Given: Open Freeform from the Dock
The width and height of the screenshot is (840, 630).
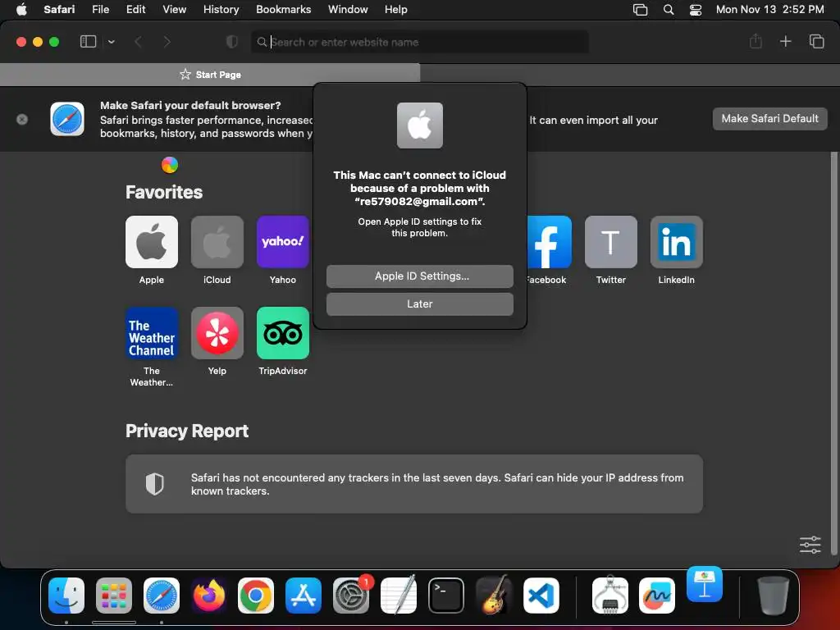Looking at the screenshot, I should coord(657,596).
